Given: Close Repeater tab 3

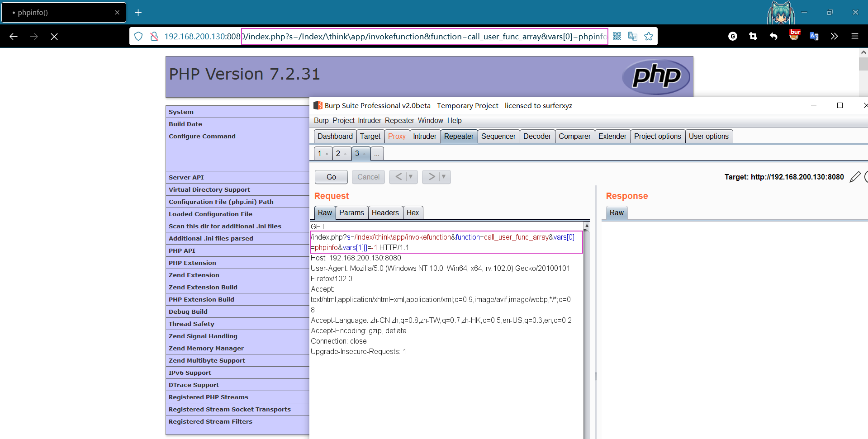Looking at the screenshot, I should (364, 154).
